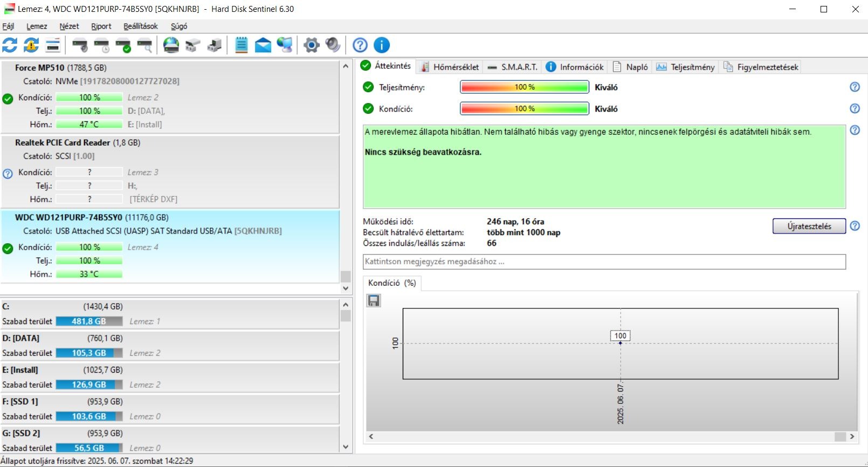
Task: Click the blue info circle toolbar icon
Action: coord(382,45)
